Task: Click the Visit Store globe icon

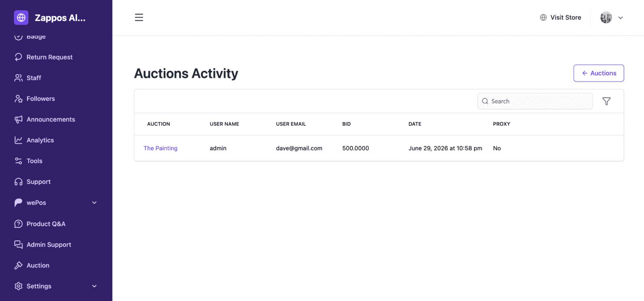Action: pyautogui.click(x=543, y=17)
